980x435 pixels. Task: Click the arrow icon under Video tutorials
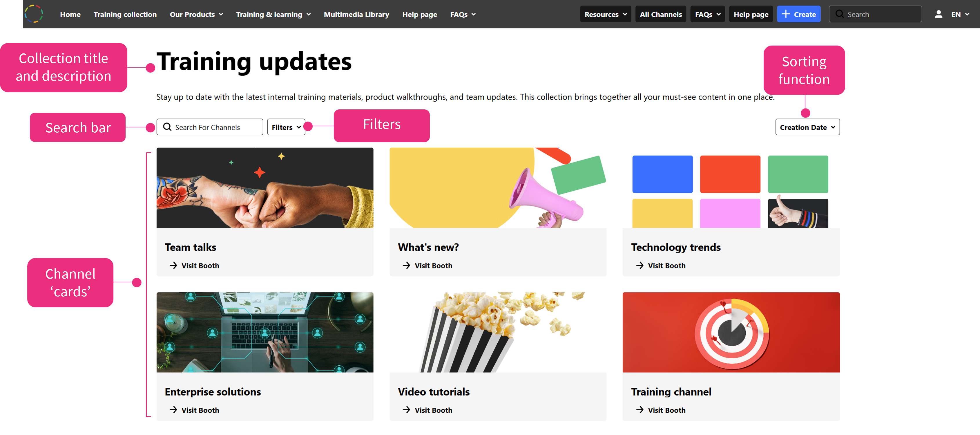407,410
